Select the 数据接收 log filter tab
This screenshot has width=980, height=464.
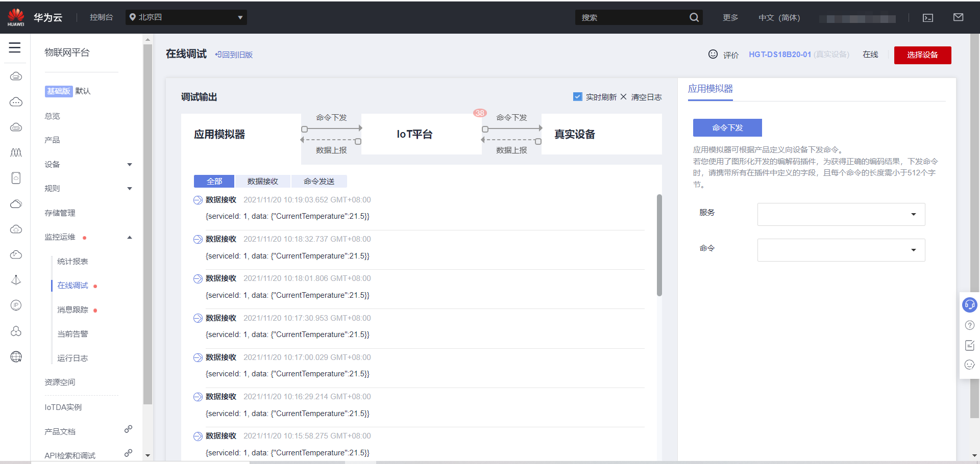point(263,181)
